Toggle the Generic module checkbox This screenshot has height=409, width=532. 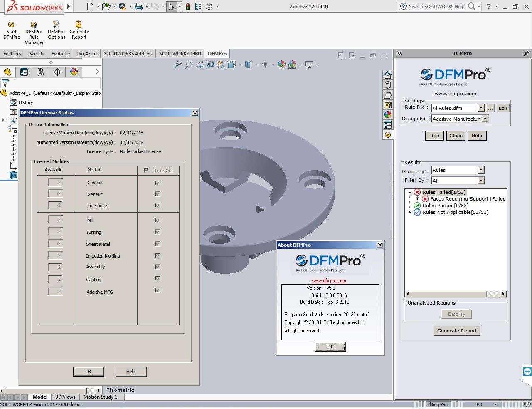pos(158,194)
